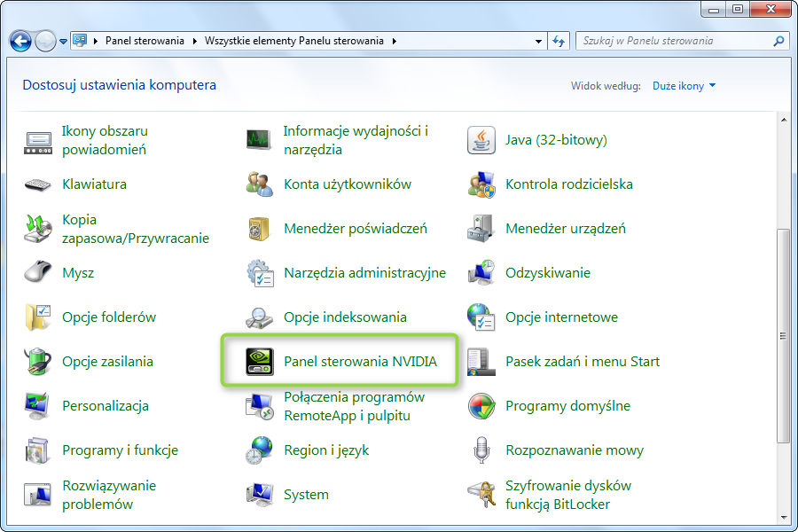Select Wszystkie elementy Panelu sterowania breadcrumb

[x=294, y=42]
